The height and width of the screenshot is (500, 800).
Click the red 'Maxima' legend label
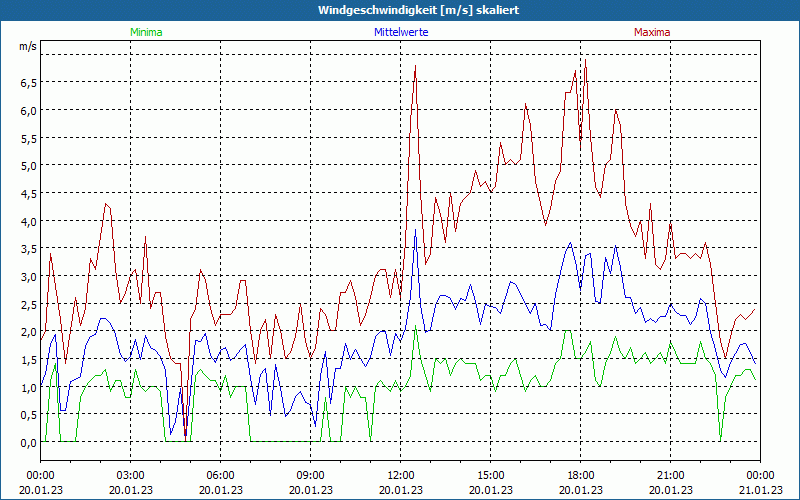pyautogui.click(x=652, y=32)
